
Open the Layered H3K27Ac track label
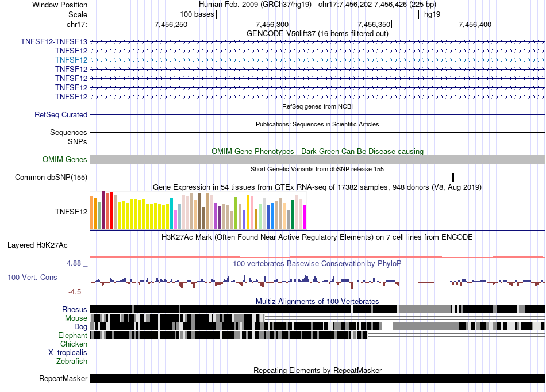pos(37,245)
